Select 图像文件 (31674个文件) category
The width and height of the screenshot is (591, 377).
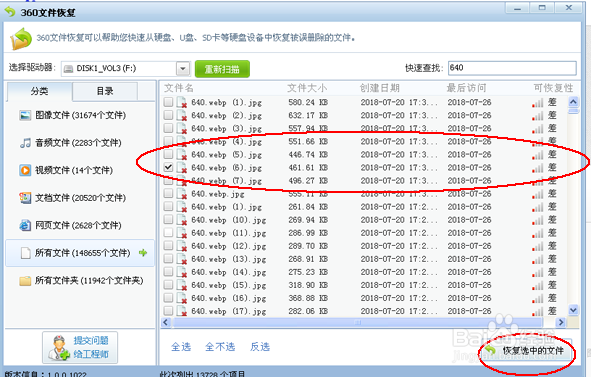coord(80,115)
